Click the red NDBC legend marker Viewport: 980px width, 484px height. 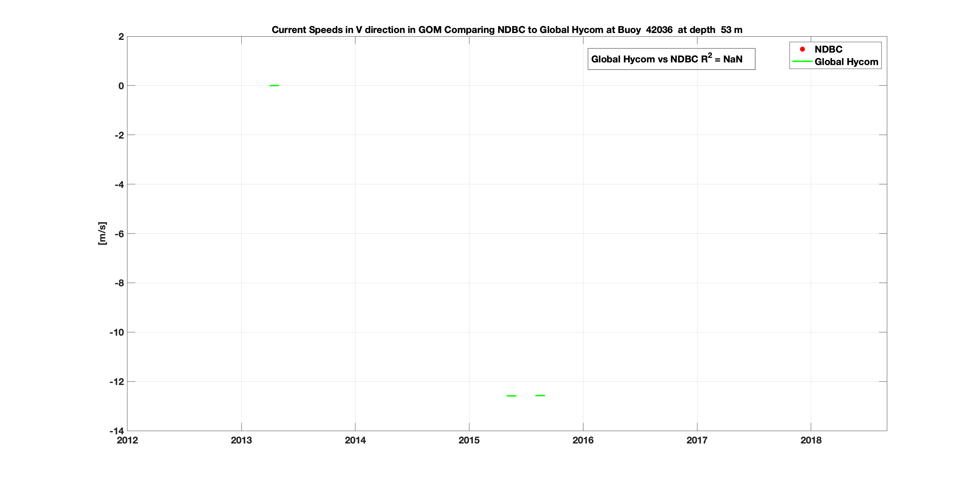802,49
